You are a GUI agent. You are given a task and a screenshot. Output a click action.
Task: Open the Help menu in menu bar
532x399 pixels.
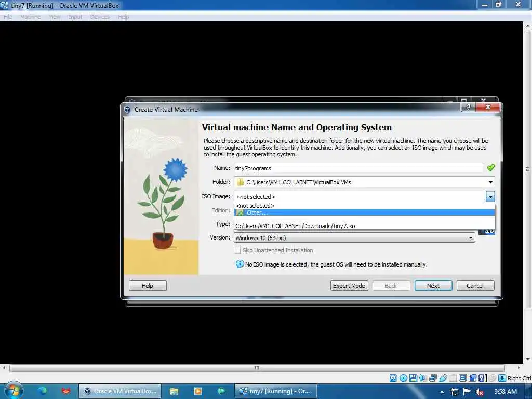tap(123, 17)
